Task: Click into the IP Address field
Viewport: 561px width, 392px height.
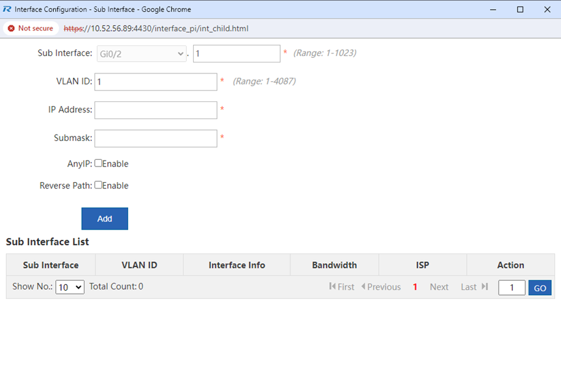Action: (x=155, y=110)
